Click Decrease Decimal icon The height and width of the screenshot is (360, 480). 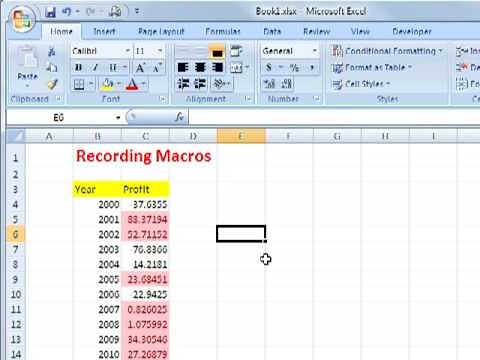point(287,84)
